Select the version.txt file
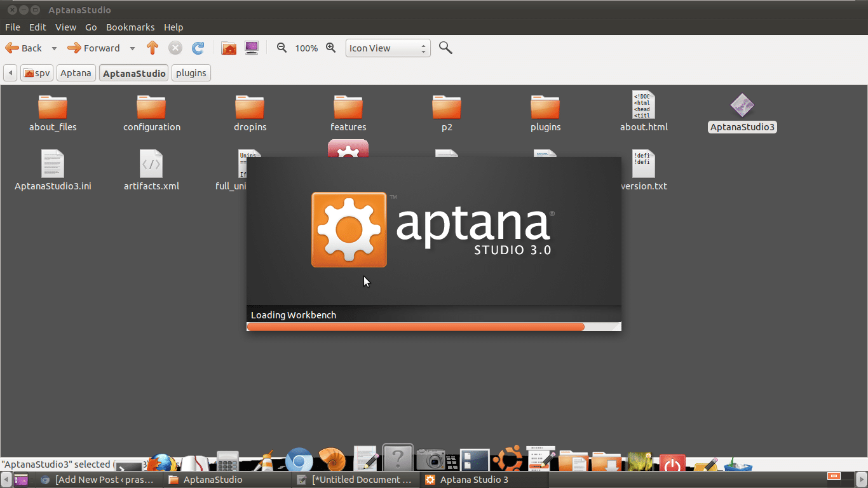 coord(644,170)
